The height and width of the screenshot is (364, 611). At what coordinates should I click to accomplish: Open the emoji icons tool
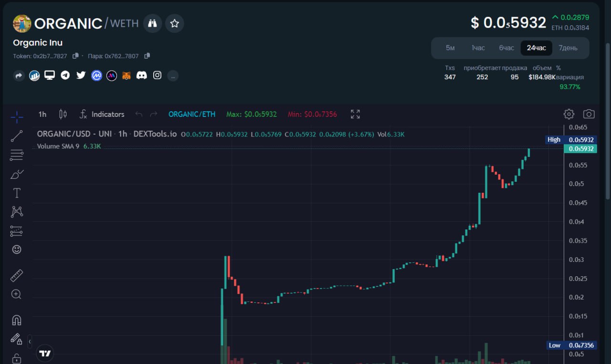point(17,250)
